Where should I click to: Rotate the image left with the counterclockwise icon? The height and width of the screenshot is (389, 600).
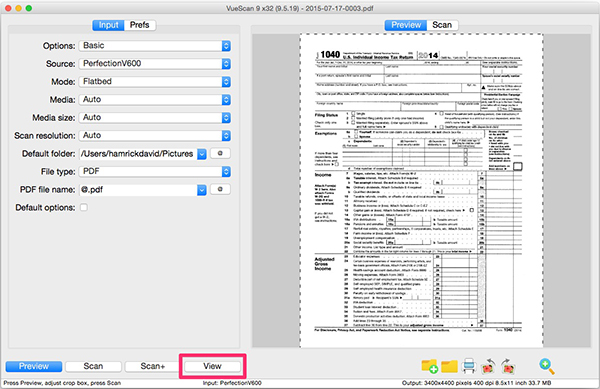click(488, 366)
